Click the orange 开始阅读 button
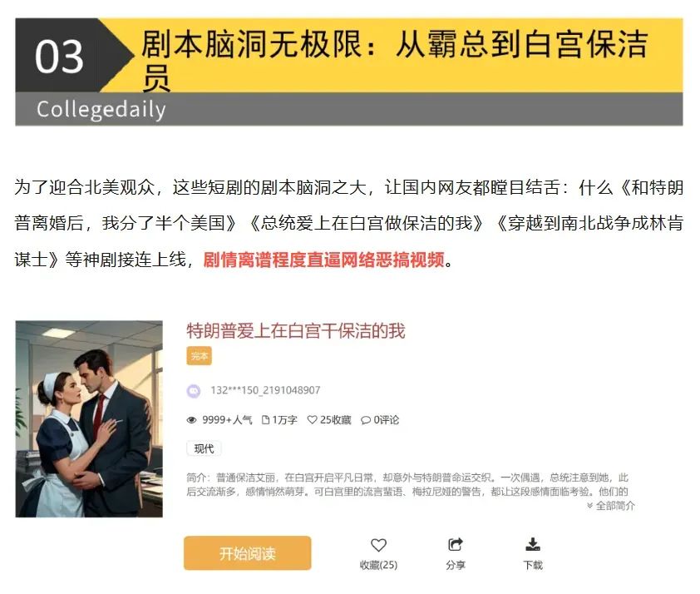700x594 pixels. click(x=247, y=553)
